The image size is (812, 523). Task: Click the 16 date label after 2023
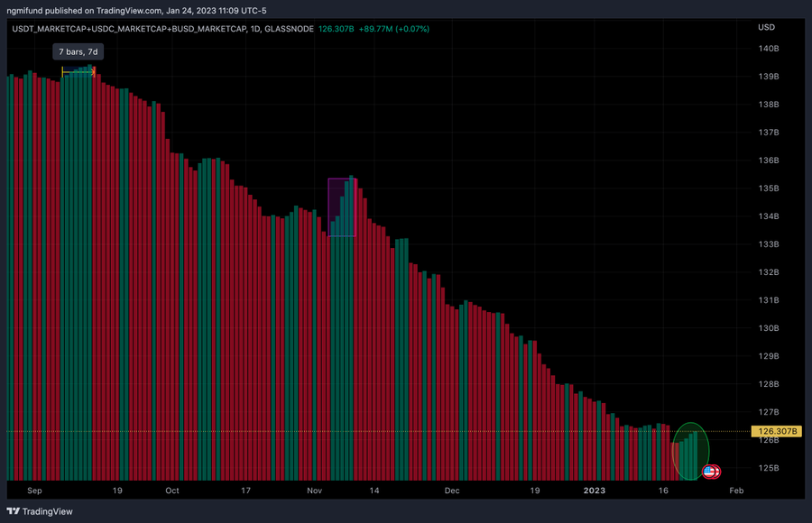663,491
